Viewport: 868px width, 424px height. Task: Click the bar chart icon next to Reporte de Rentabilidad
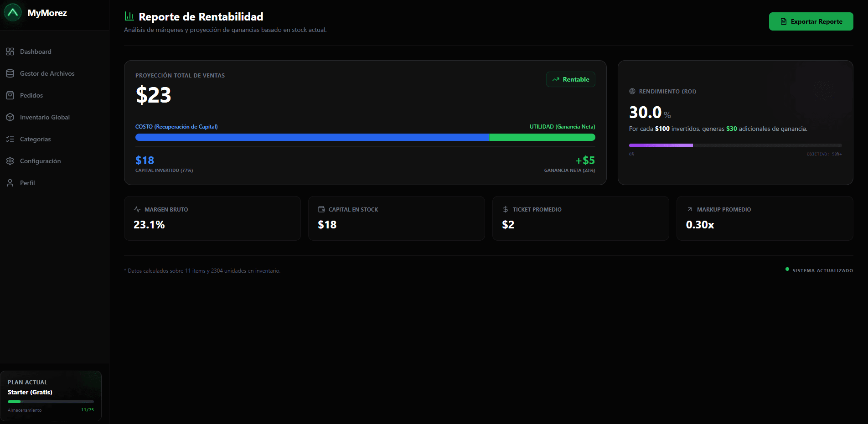pos(128,16)
